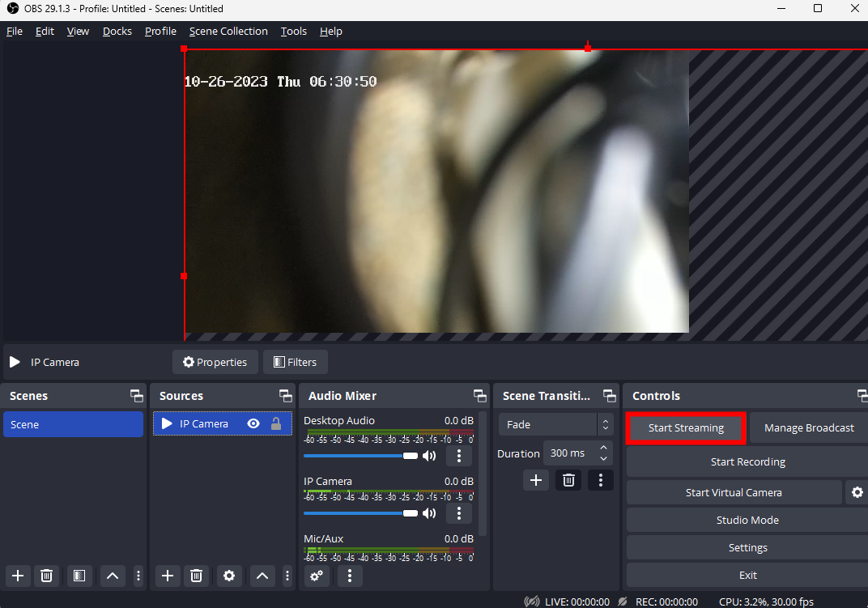Viewport: 868px width, 608px height.
Task: Open the virtual camera settings gear
Action: pos(857,492)
